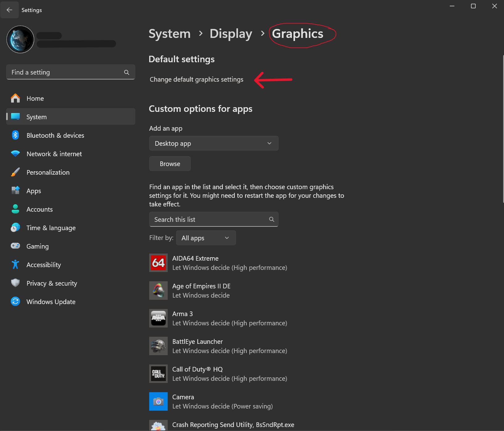This screenshot has height=431, width=504.
Task: Click the Search this list field
Action: point(210,220)
